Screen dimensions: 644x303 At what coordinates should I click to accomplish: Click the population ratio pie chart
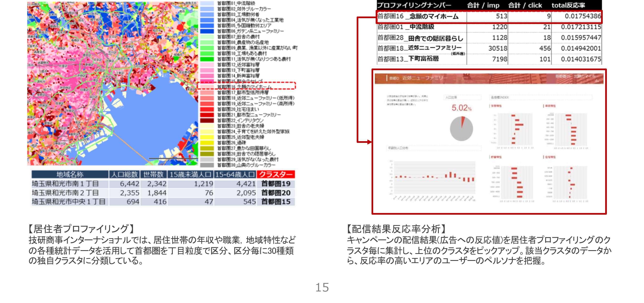click(461, 129)
